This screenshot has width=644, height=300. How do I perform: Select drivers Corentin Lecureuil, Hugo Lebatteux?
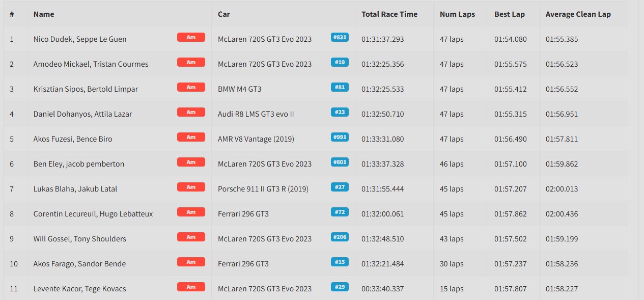click(93, 214)
